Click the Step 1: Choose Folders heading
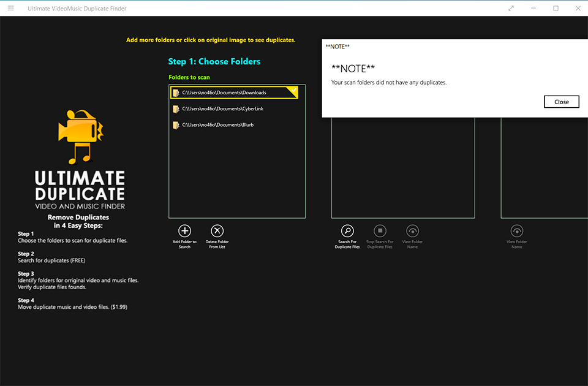 pos(214,62)
